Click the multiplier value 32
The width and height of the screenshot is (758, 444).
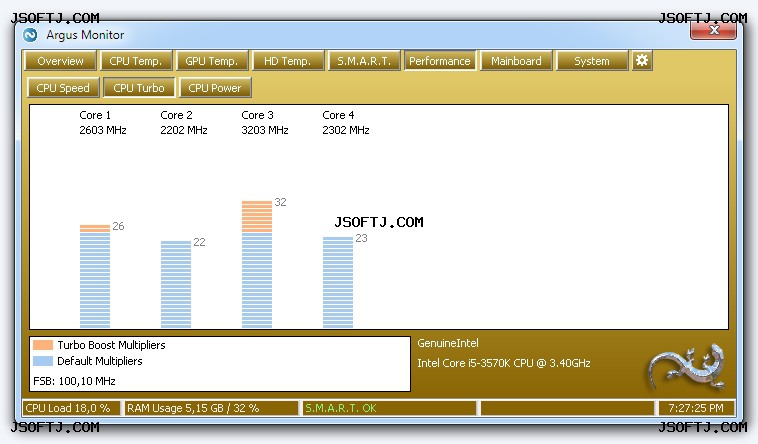click(280, 202)
